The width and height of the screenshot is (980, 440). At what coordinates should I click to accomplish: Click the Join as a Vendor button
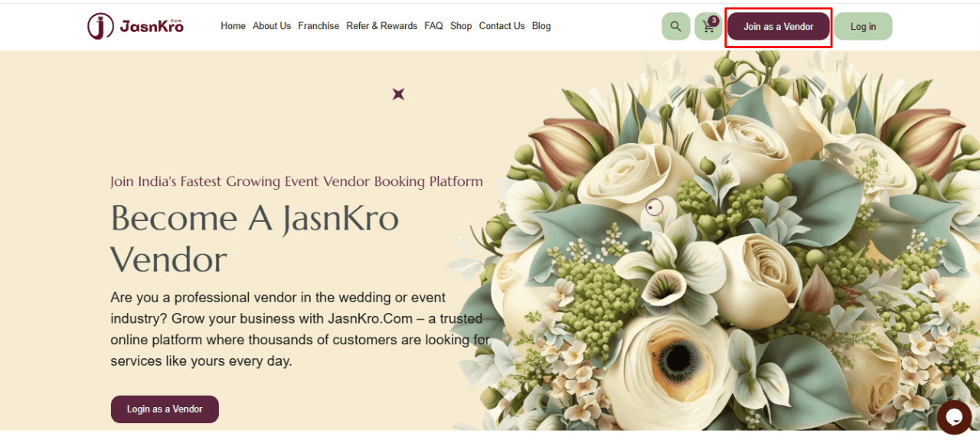[779, 27]
